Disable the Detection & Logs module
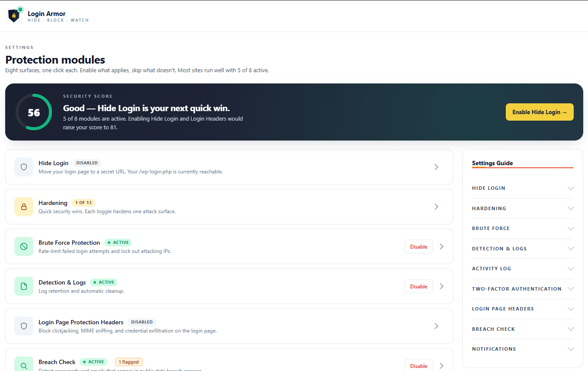Image resolution: width=588 pixels, height=371 pixels. (x=418, y=286)
